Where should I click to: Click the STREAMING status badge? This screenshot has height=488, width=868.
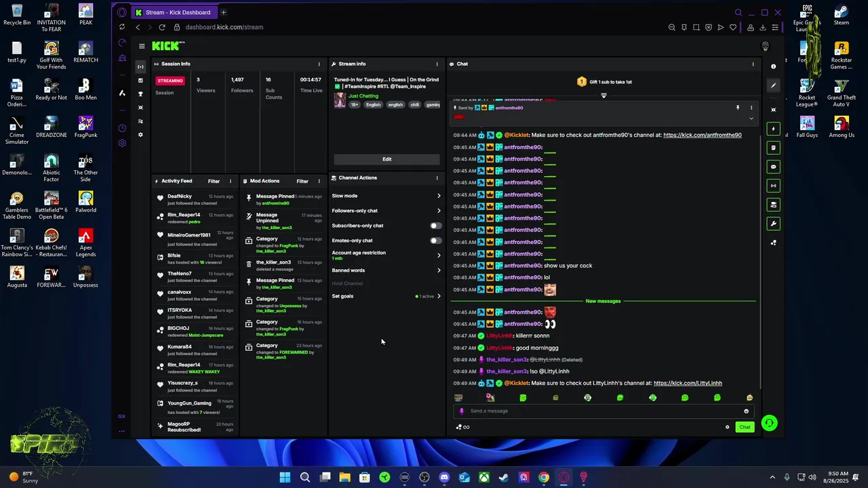(x=170, y=81)
